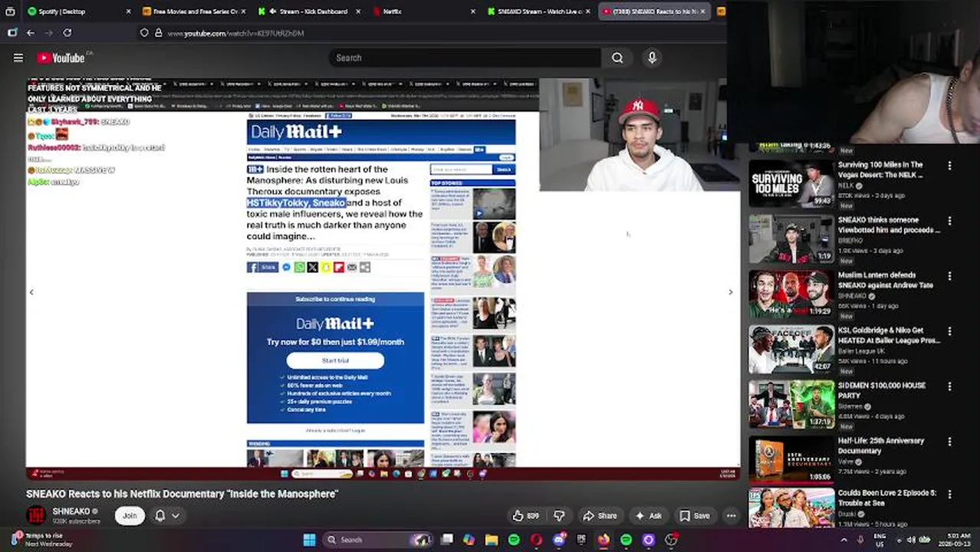Open ENG US language indicator
The height and width of the screenshot is (552, 980).
click(880, 540)
